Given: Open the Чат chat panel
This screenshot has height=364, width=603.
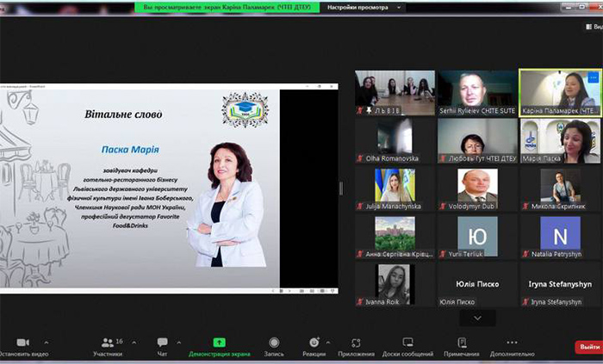Looking at the screenshot, I should [x=162, y=346].
